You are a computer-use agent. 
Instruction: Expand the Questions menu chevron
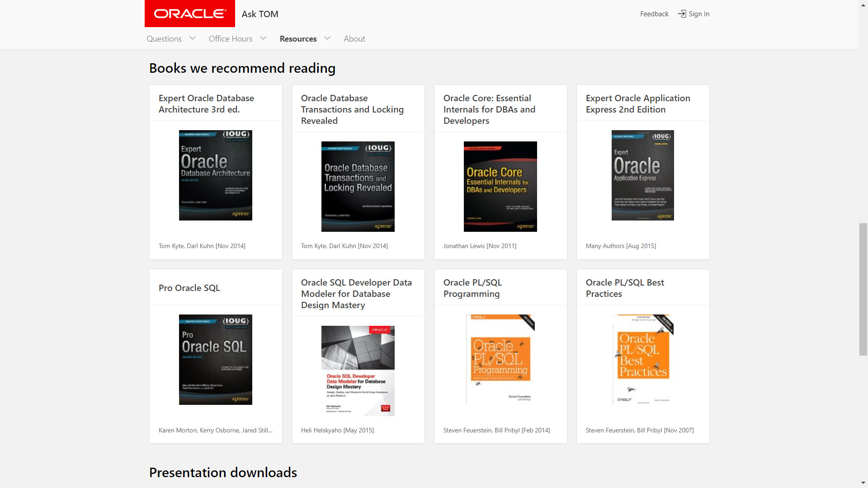193,38
